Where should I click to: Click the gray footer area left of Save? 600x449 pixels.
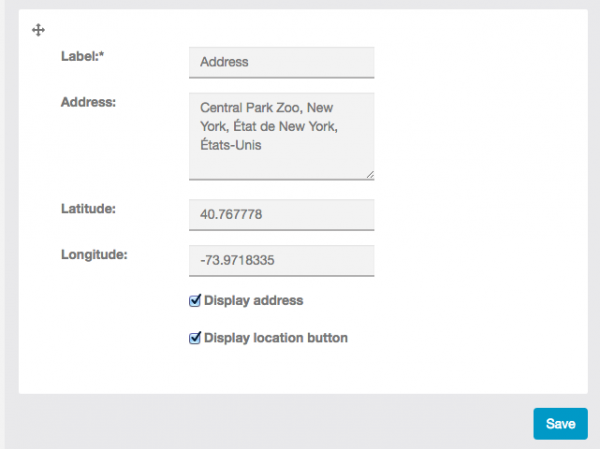[x=270, y=424]
